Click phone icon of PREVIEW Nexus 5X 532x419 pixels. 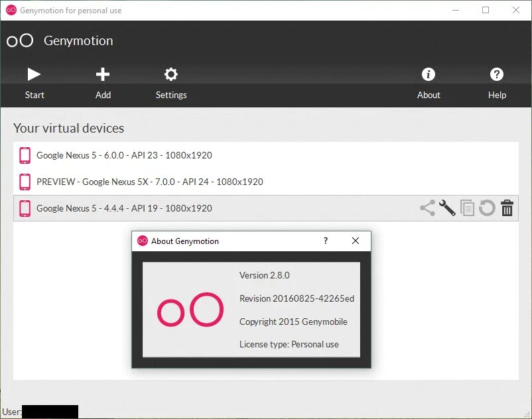click(25, 182)
